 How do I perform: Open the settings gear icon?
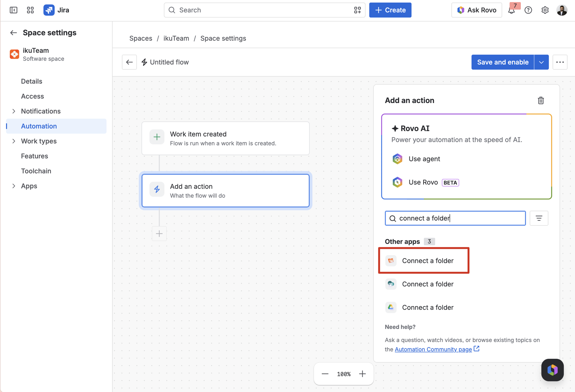[x=545, y=10]
